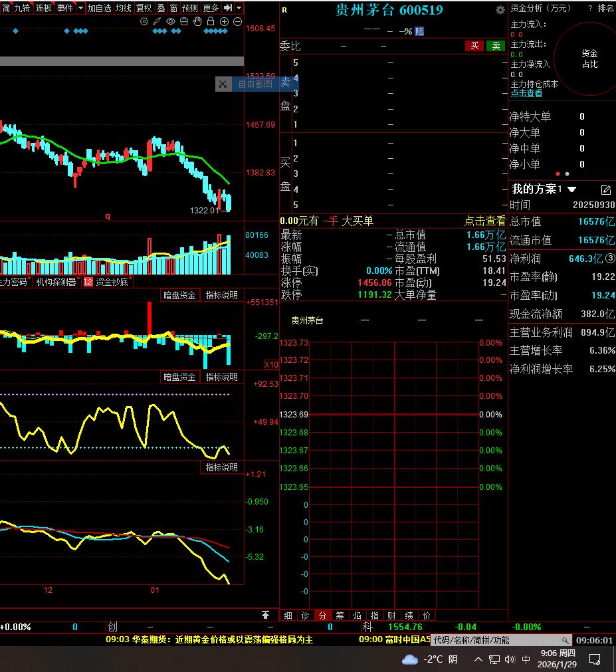616x672 pixels.
Task: Switch to the second page dot in 资金分析
Action: click(x=567, y=174)
